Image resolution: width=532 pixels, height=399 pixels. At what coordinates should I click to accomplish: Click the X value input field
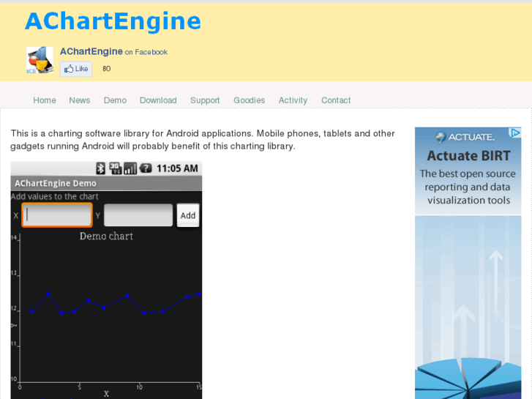point(57,215)
